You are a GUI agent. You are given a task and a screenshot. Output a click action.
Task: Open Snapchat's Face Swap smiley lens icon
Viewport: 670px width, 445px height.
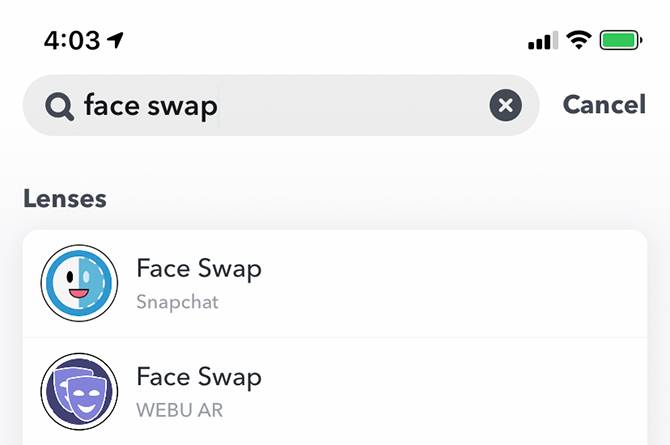[x=79, y=283]
